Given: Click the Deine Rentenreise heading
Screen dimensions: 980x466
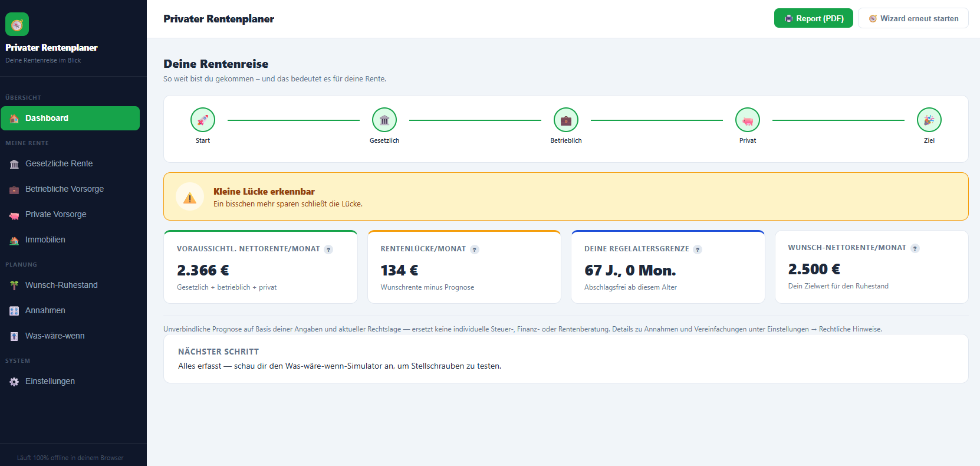Looking at the screenshot, I should [216, 64].
